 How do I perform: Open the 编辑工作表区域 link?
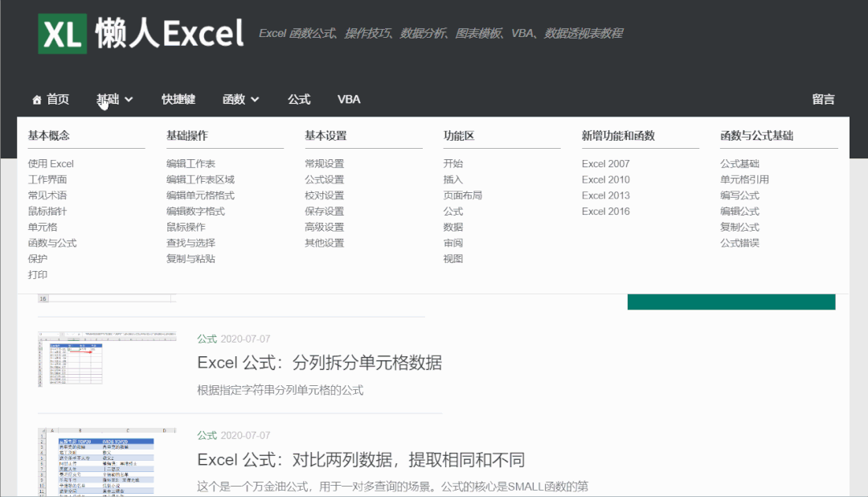tap(200, 179)
